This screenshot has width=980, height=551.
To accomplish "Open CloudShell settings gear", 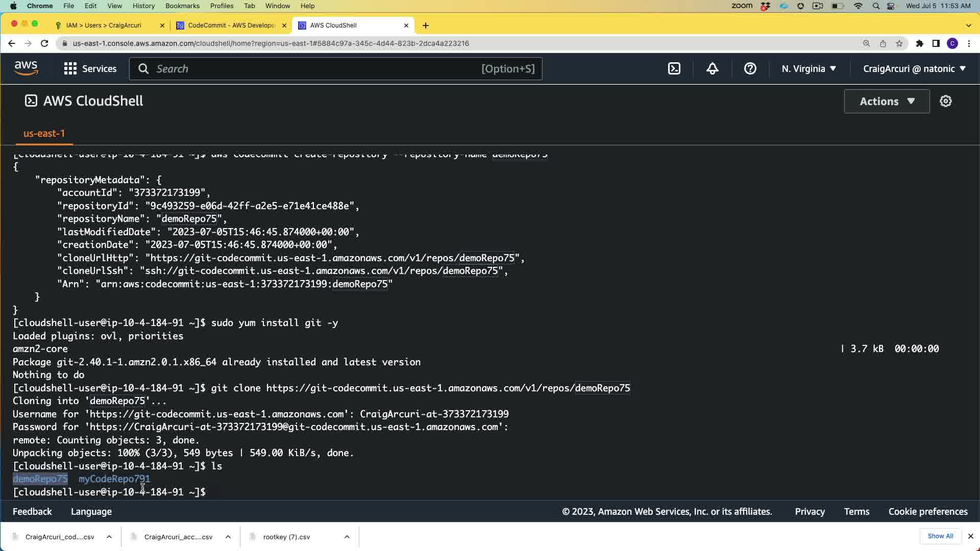I will tap(945, 101).
